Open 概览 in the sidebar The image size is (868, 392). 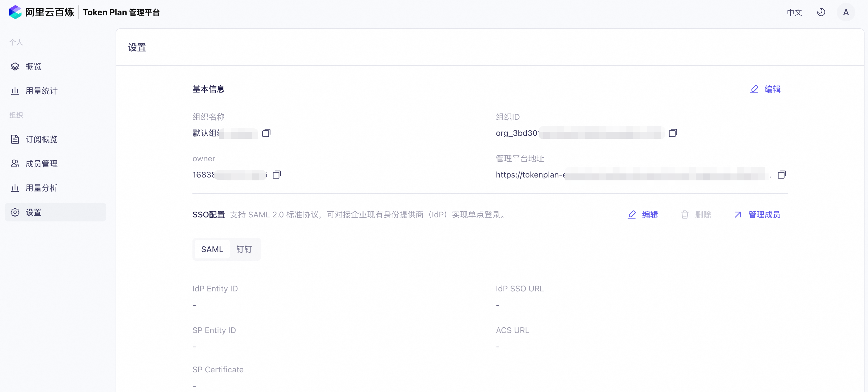click(55, 66)
